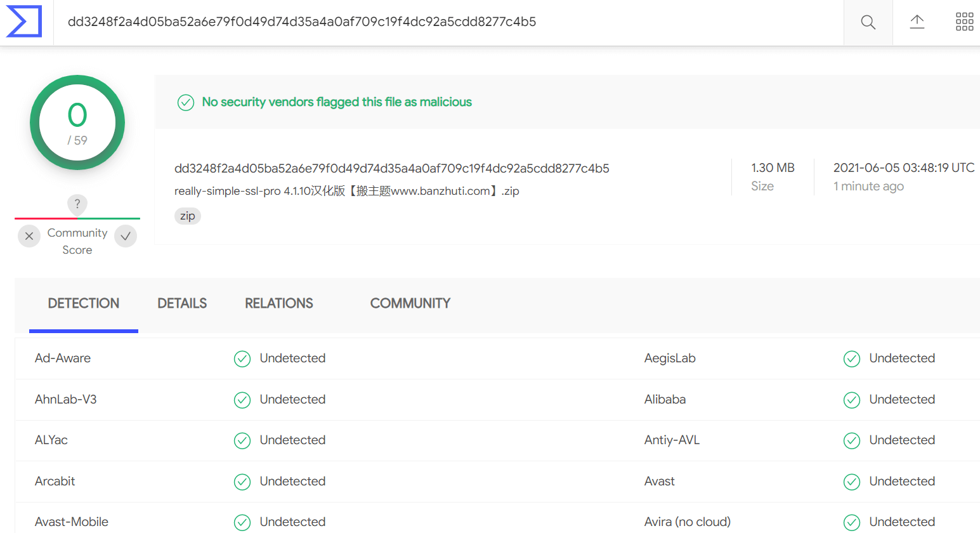Viewport: 980px width, 533px height.
Task: Go to the COMMUNITY tab
Action: tap(410, 303)
